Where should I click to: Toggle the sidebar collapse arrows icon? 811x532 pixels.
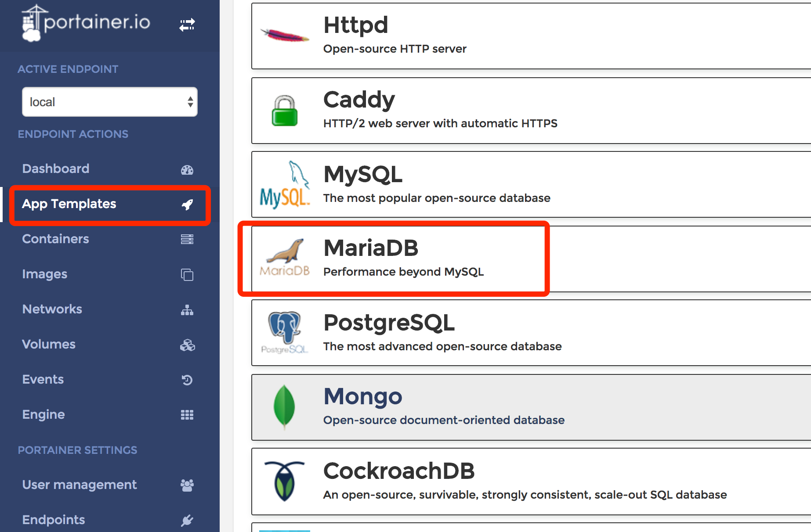click(x=187, y=25)
